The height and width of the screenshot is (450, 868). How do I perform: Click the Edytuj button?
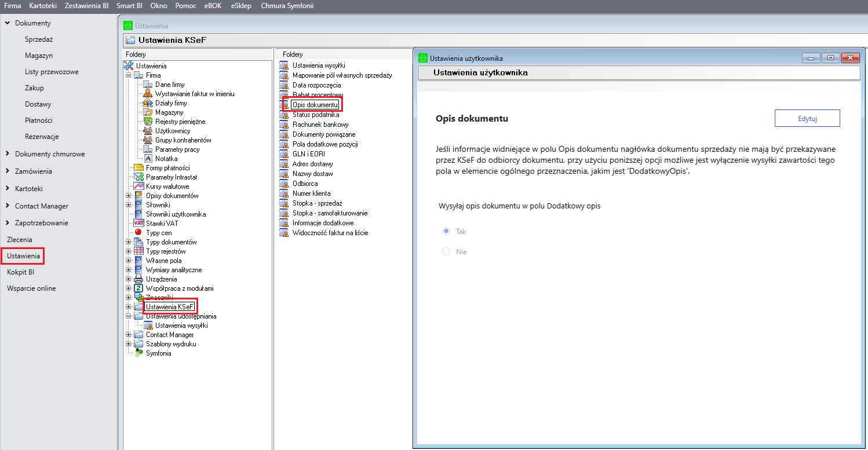(807, 118)
